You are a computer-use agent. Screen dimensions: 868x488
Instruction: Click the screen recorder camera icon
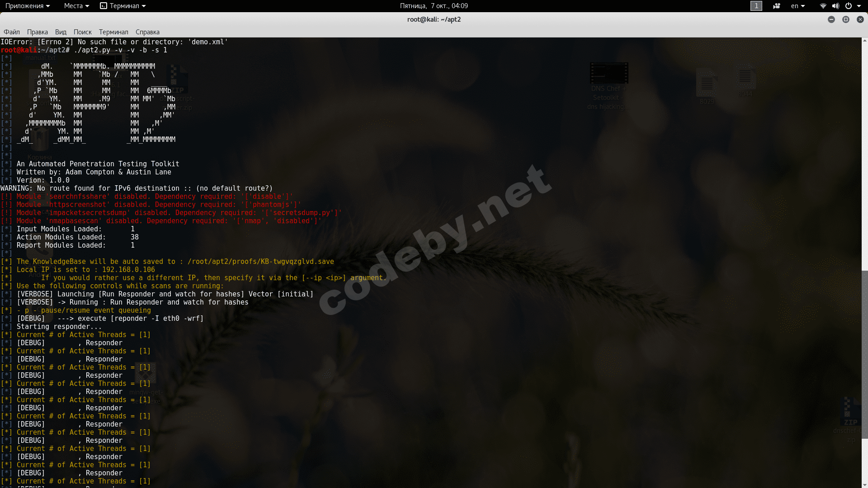777,6
